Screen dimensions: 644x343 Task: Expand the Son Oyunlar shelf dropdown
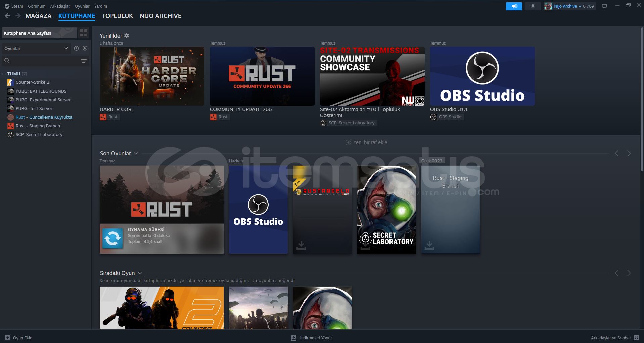point(136,153)
